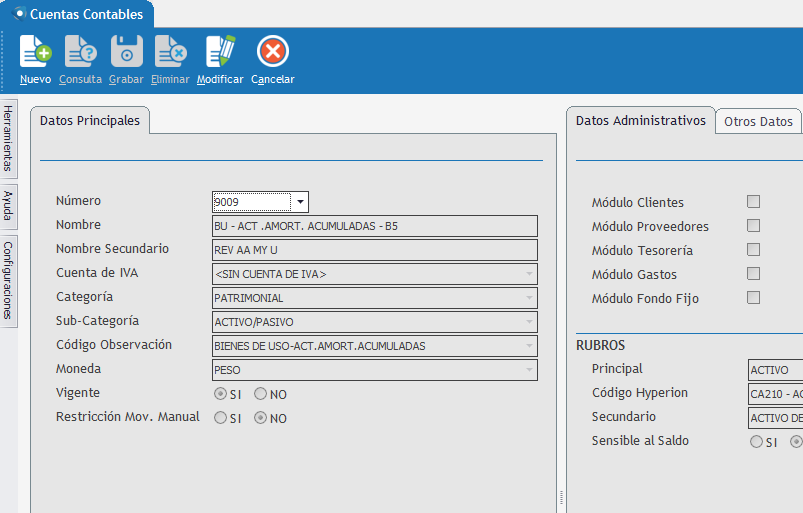Select SI for Vigente
This screenshot has width=803, height=513.
point(220,394)
